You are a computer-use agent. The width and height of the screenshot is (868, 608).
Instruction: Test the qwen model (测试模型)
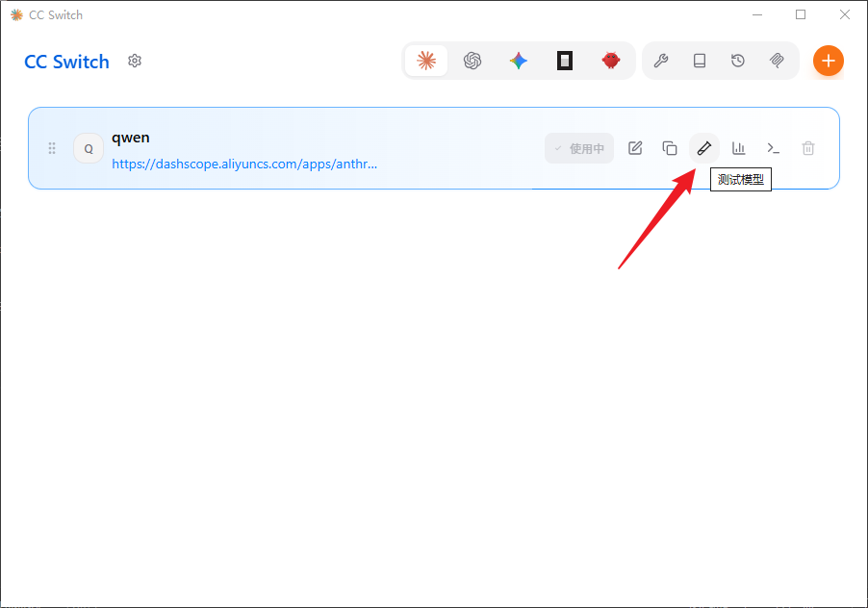tap(704, 148)
